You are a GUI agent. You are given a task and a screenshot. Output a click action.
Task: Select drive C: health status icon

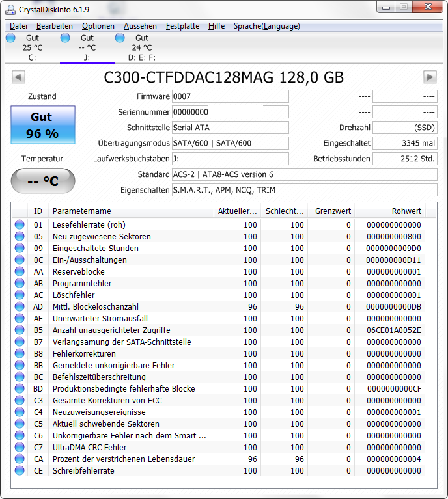click(x=10, y=38)
